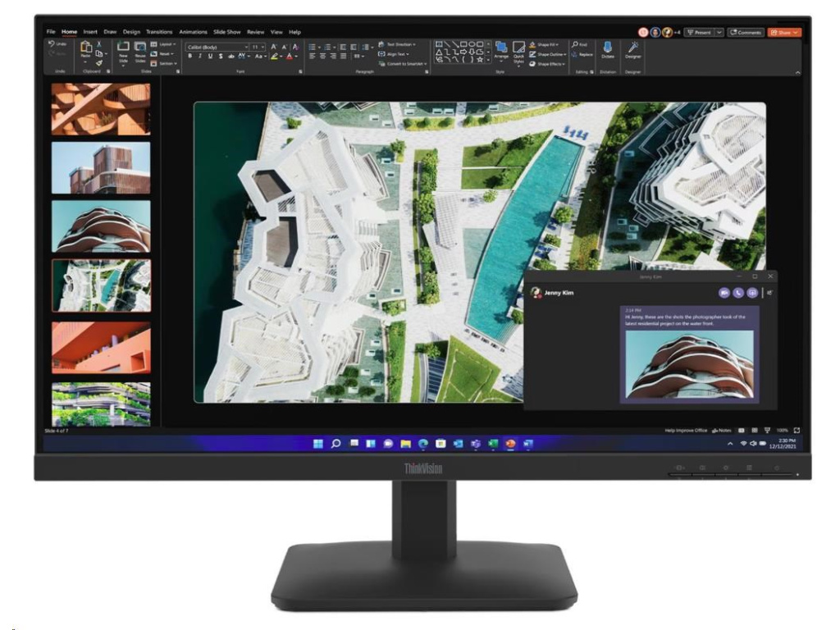Select the red brick towers slide thumbnail
The width and height of the screenshot is (840, 630).
pyautogui.click(x=101, y=167)
